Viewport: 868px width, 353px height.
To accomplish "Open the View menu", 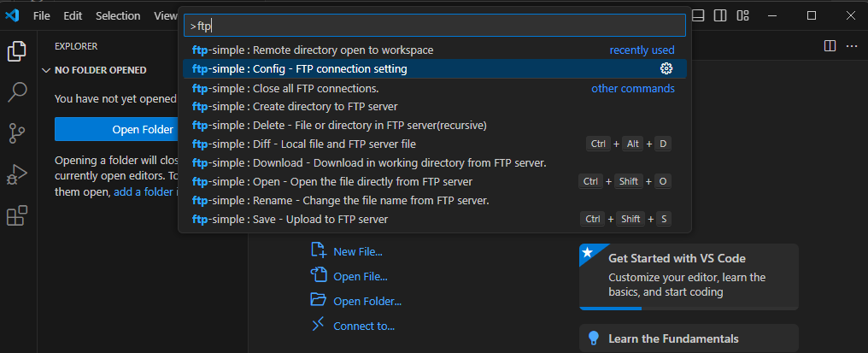I will click(165, 15).
